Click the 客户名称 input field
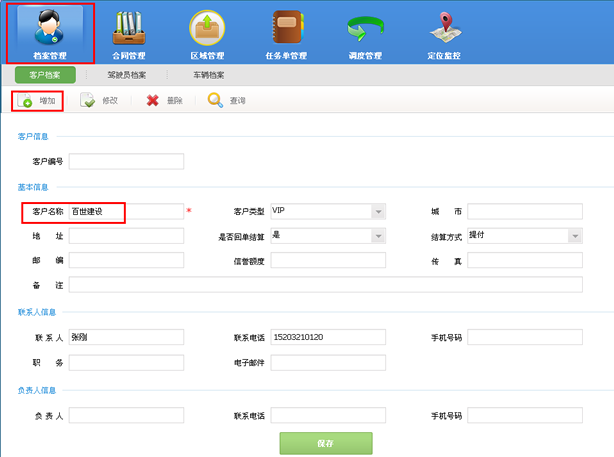The height and width of the screenshot is (457, 614). click(x=125, y=212)
